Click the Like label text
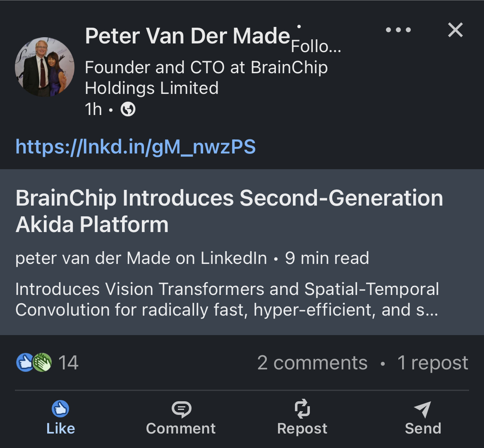 pos(60,429)
